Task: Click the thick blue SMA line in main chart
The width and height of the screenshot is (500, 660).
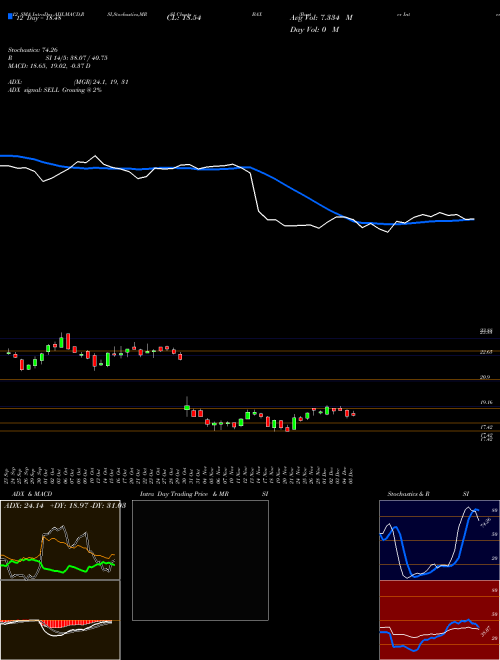Action: [x=295, y=191]
